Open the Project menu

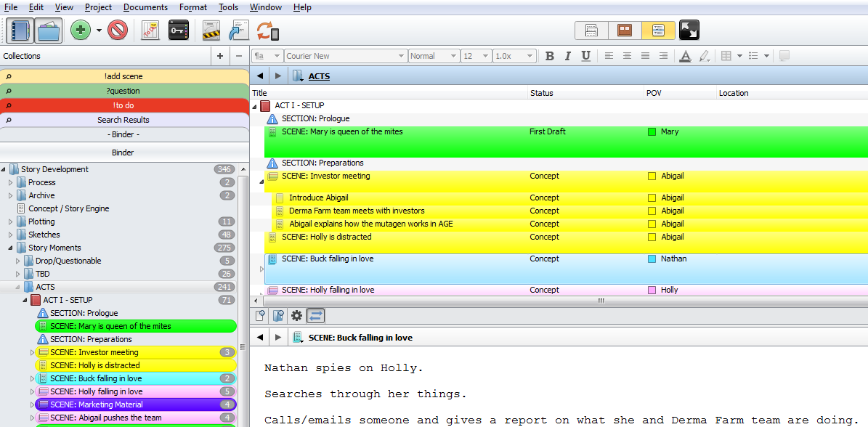tap(98, 7)
